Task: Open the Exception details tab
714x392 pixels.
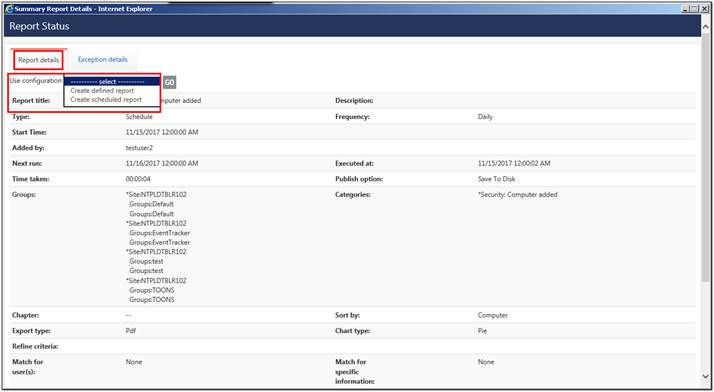Action: point(102,60)
